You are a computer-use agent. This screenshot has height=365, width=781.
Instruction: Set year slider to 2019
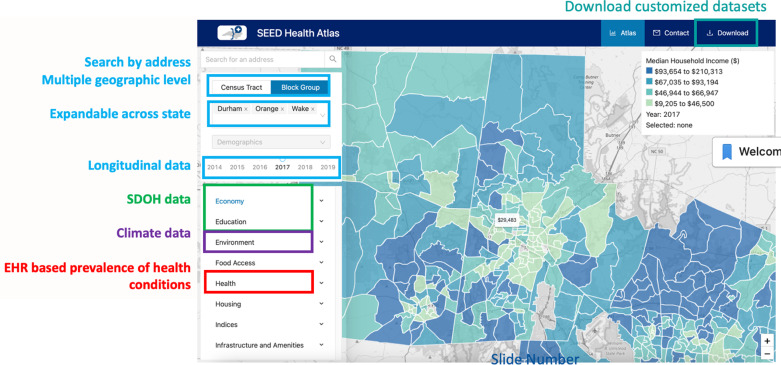[328, 167]
